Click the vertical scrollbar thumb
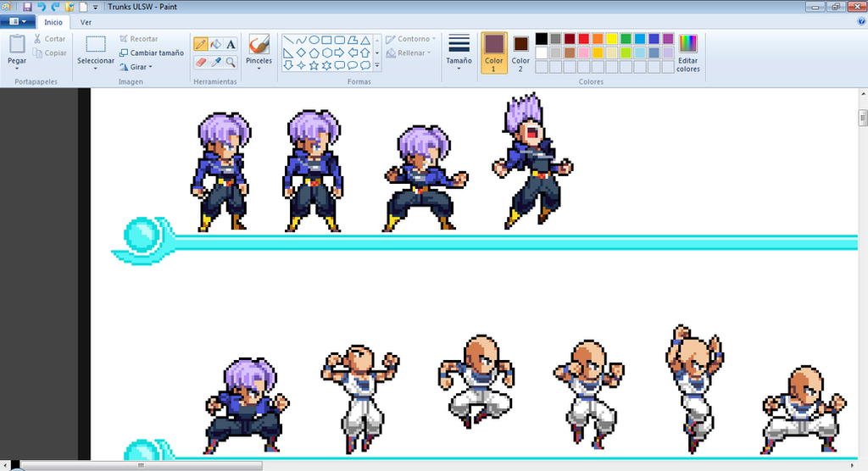 click(x=862, y=118)
